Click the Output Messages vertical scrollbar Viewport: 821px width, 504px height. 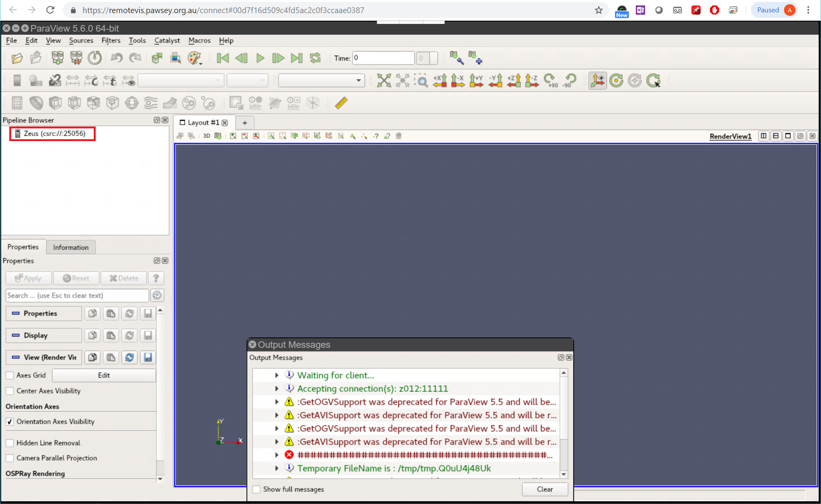coord(564,423)
